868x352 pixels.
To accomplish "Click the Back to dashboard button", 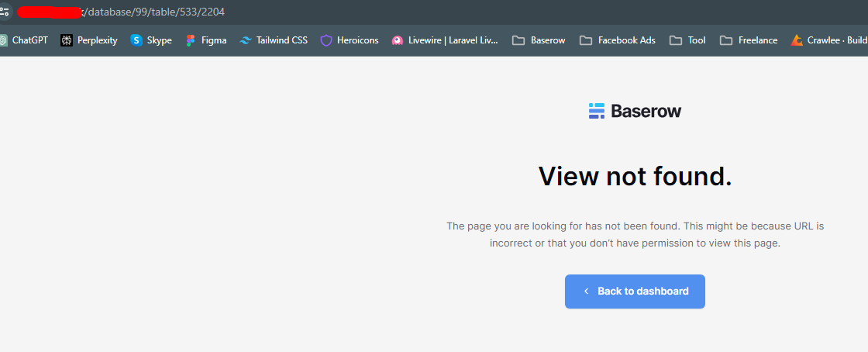I will 635,291.
